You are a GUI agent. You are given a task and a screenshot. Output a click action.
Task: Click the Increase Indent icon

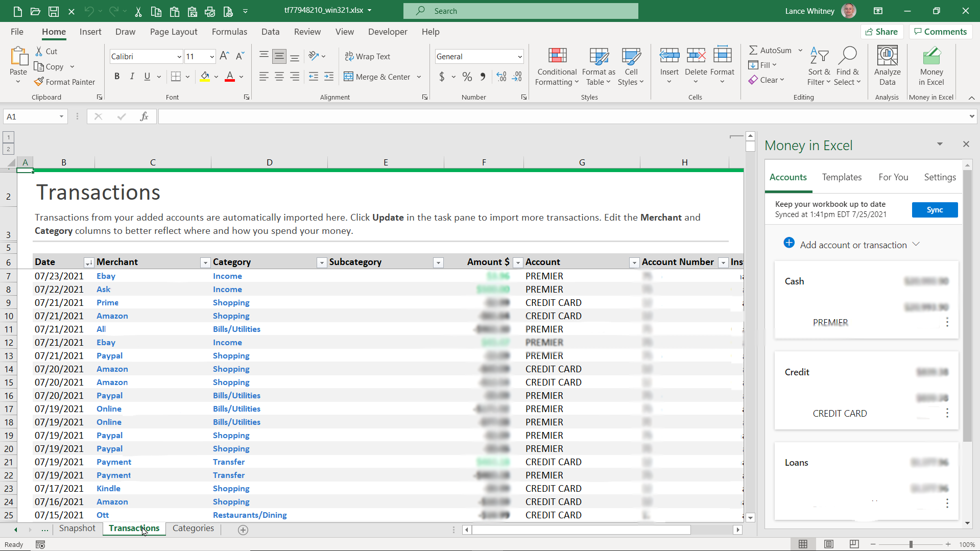point(329,77)
